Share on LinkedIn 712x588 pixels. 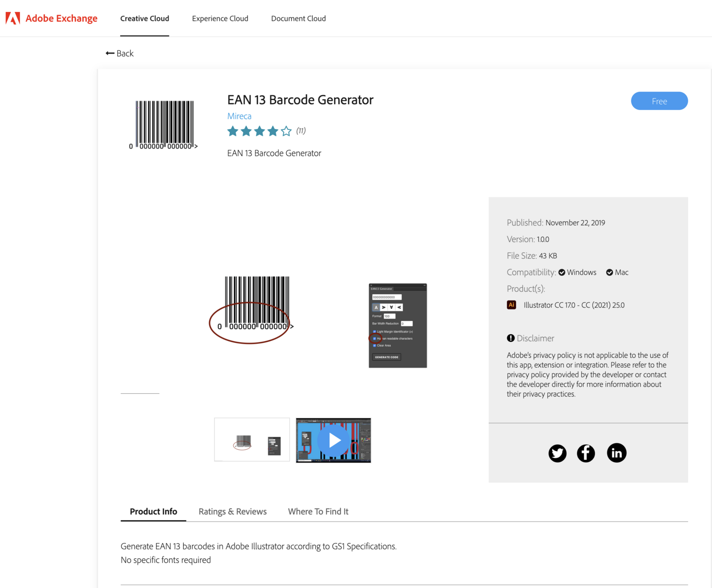point(616,453)
